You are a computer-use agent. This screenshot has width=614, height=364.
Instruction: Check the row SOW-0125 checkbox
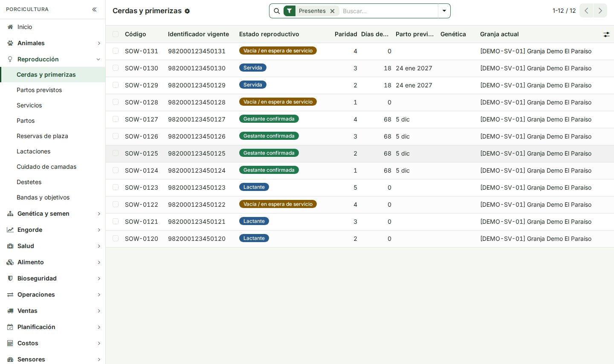tap(116, 153)
